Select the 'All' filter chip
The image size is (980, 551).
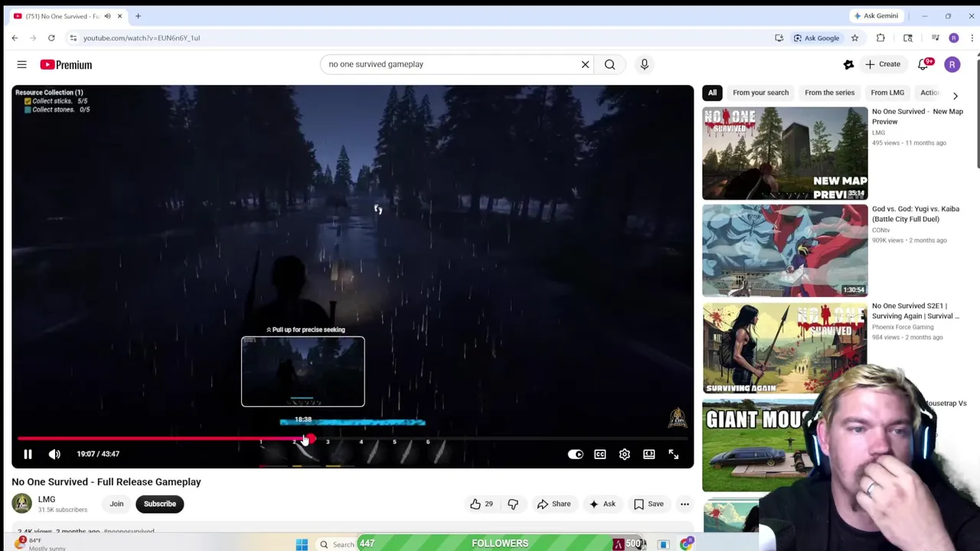712,93
